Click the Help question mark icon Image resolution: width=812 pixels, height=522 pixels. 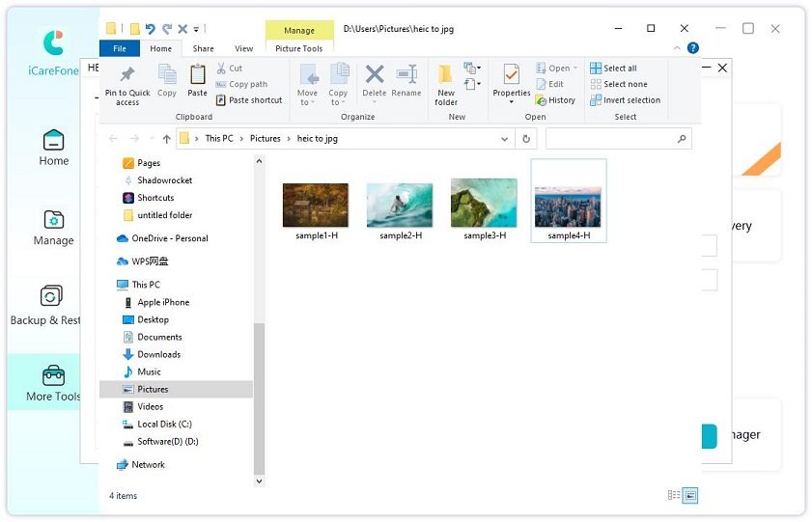(693, 48)
